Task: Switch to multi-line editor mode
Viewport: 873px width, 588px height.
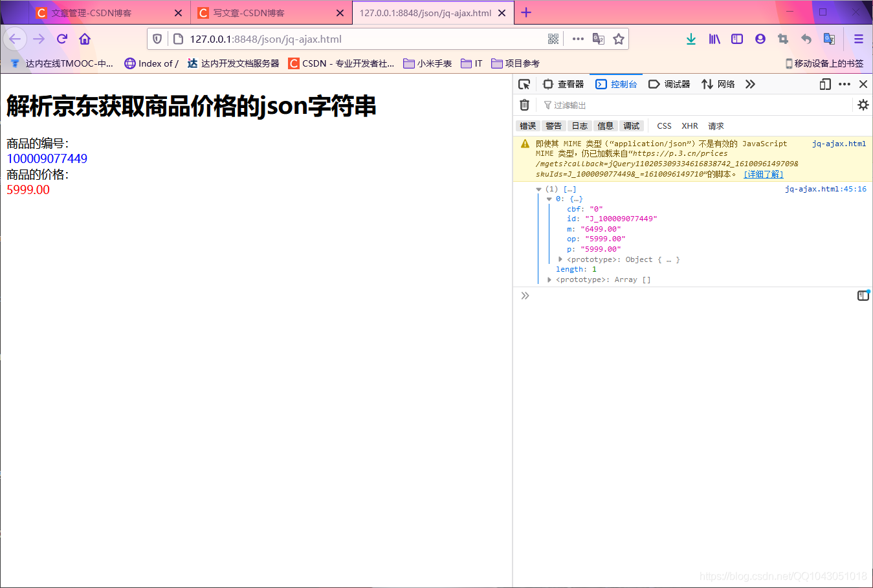Action: 863,296
